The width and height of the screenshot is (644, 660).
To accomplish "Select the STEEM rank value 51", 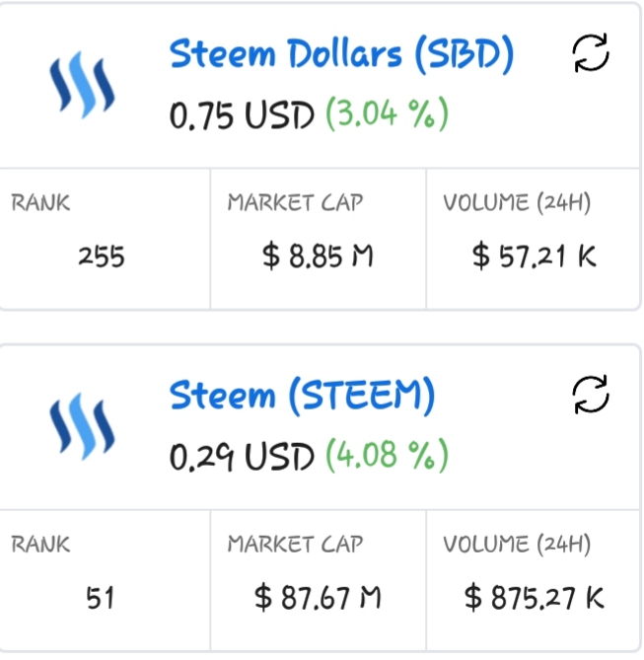I will click(101, 598).
